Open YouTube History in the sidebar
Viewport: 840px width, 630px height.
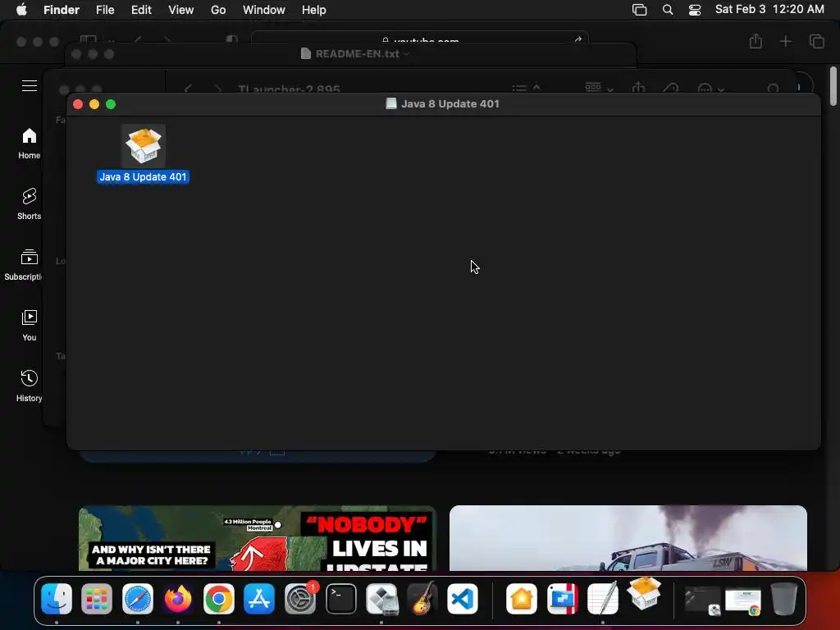click(29, 386)
